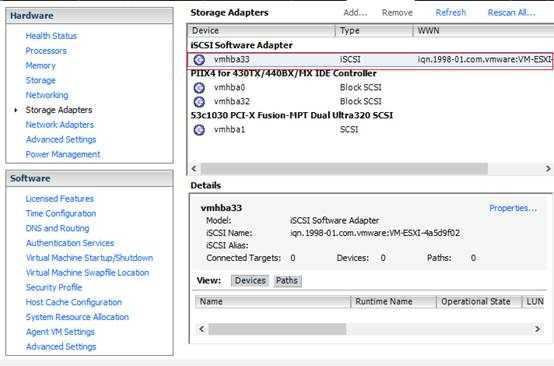This screenshot has width=554, height=366.
Task: Click right arrow of adapters scrollbar
Action: click(x=548, y=169)
